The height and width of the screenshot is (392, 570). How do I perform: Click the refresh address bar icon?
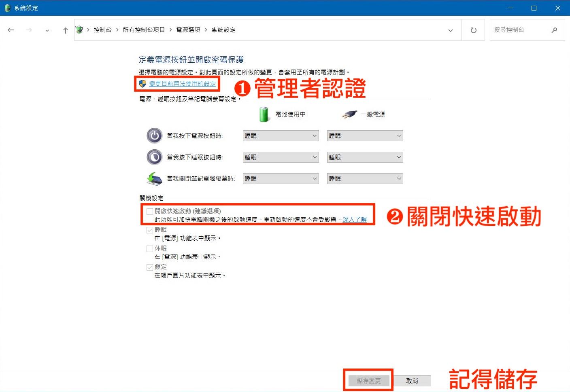[473, 30]
